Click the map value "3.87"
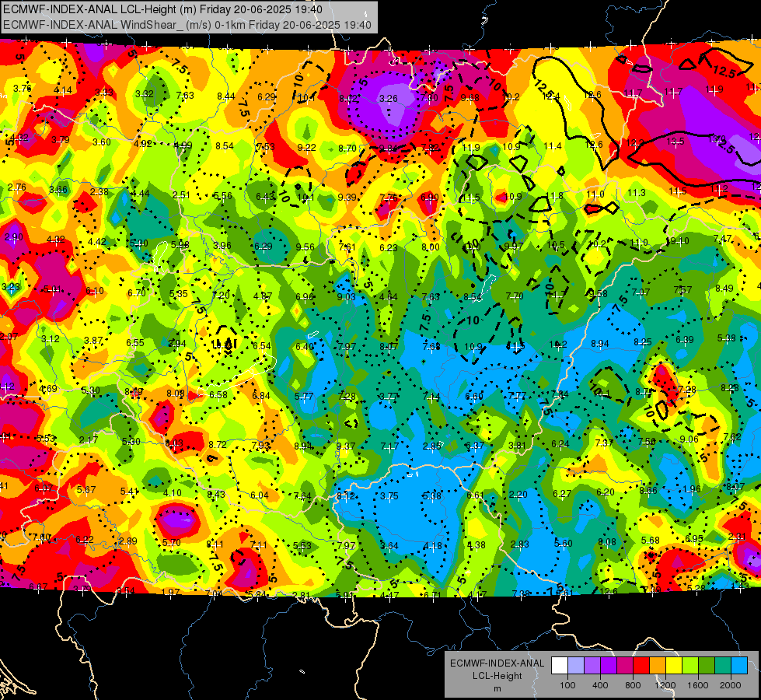The height and width of the screenshot is (700, 761). [93, 341]
